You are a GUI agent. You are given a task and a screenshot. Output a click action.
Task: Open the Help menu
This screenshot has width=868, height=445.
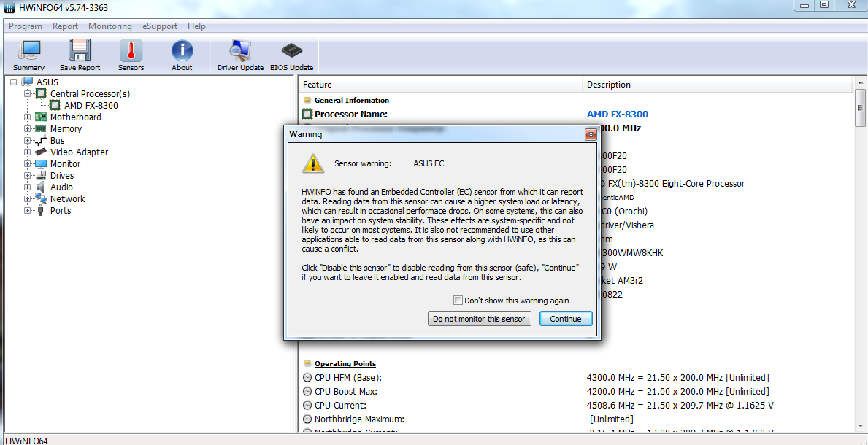pyautogui.click(x=196, y=26)
